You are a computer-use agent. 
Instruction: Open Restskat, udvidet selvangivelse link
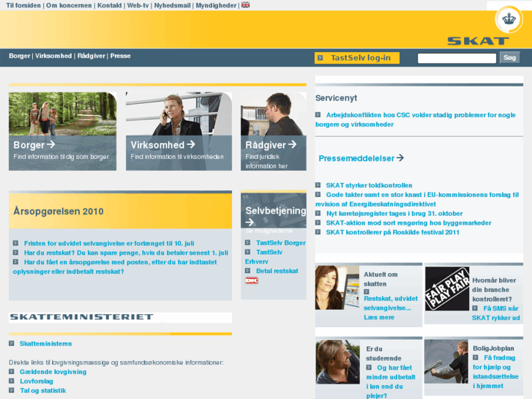tap(391, 303)
